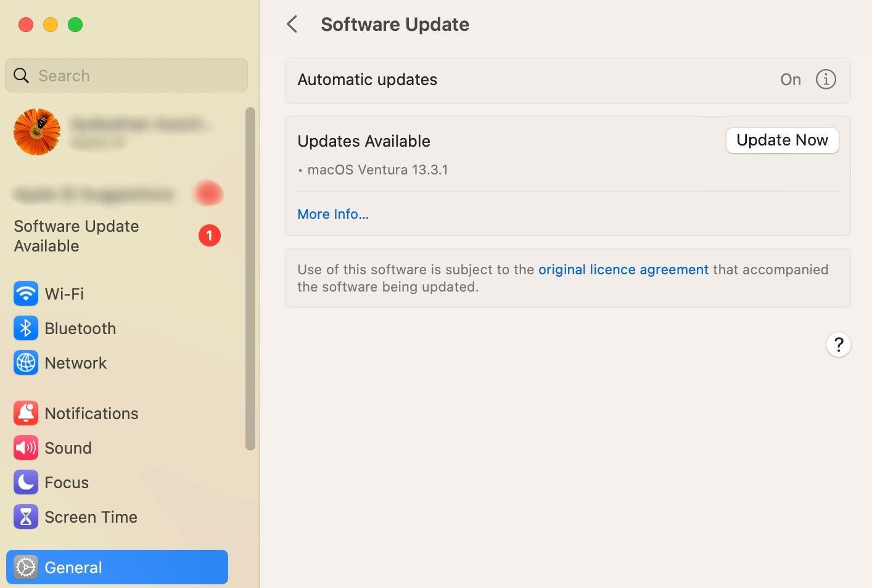Select the Notifications label in sidebar
Image resolution: width=872 pixels, height=588 pixels.
91,414
